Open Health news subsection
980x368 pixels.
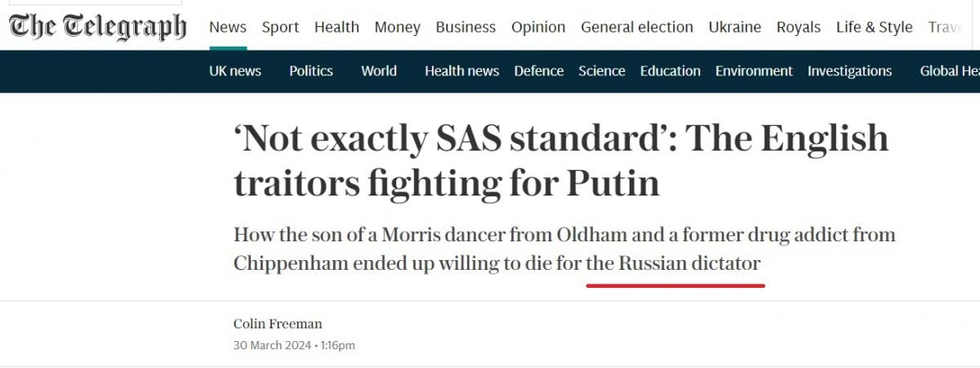click(x=461, y=71)
